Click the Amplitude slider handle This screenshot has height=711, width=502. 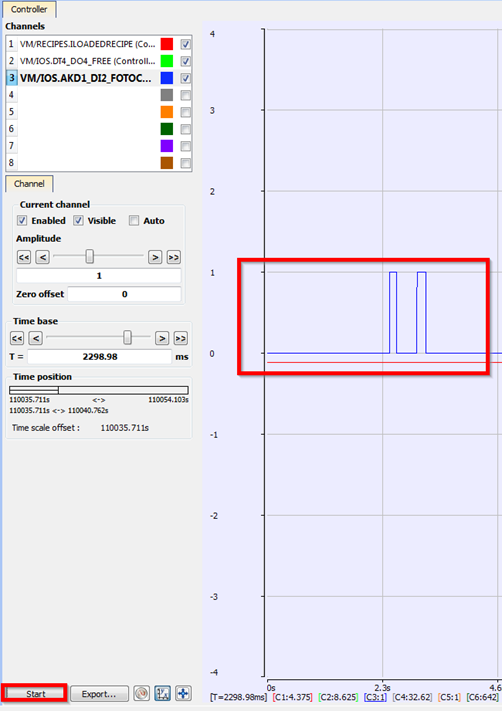(x=90, y=257)
